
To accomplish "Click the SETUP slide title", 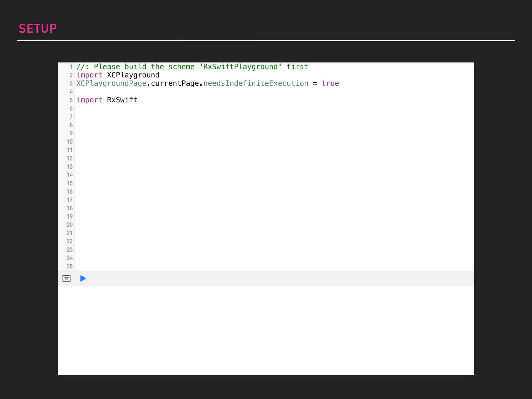I will (38, 29).
